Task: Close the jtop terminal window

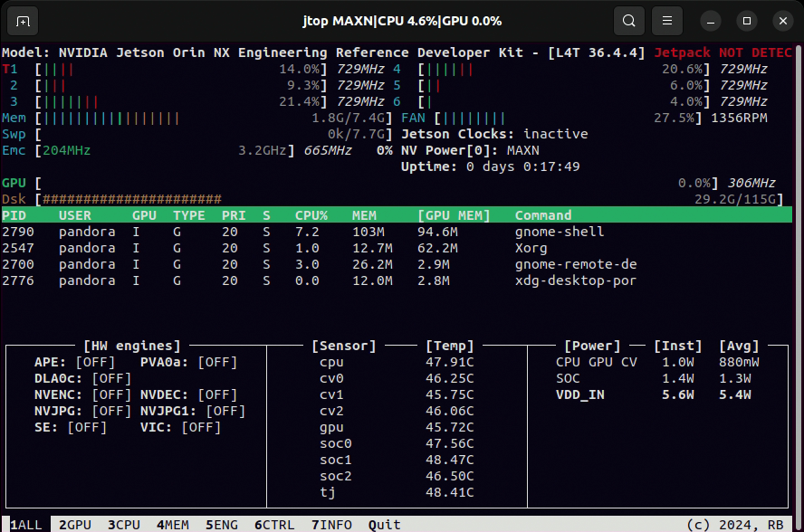Action: (782, 20)
